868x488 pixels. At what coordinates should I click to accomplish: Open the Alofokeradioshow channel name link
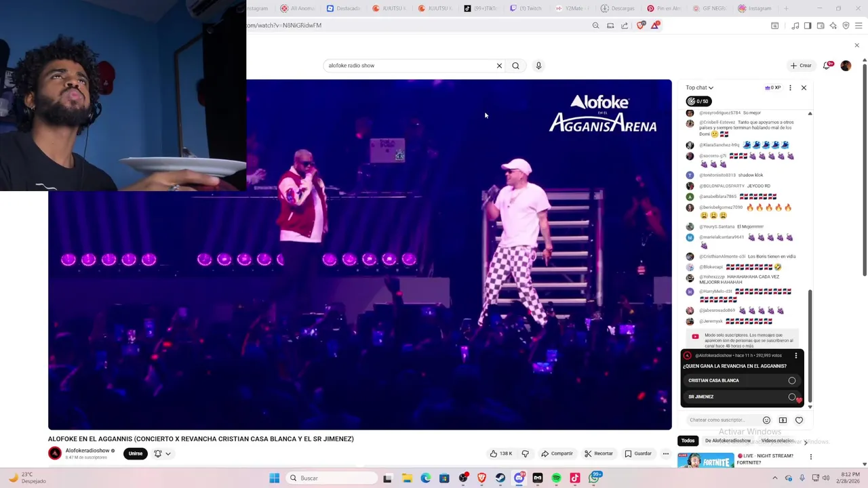coord(87,451)
